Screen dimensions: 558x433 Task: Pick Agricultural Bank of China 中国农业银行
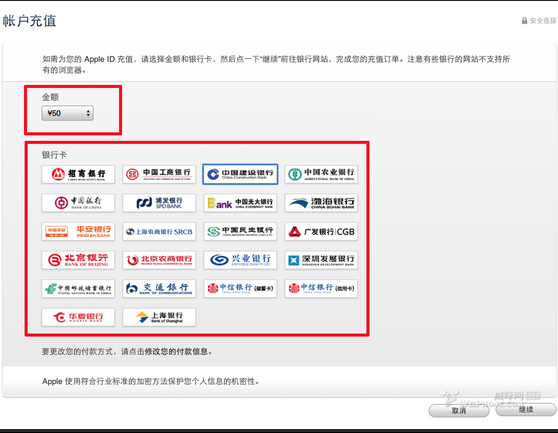pyautogui.click(x=321, y=174)
